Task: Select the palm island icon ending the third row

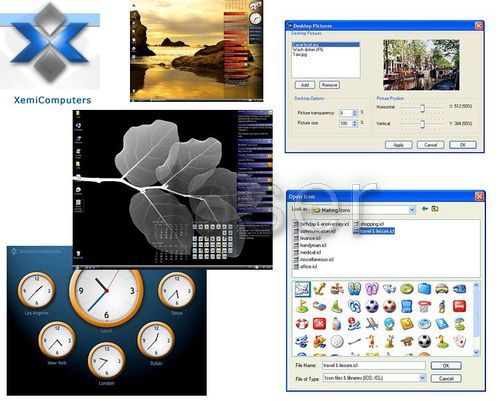Action: 459,324
